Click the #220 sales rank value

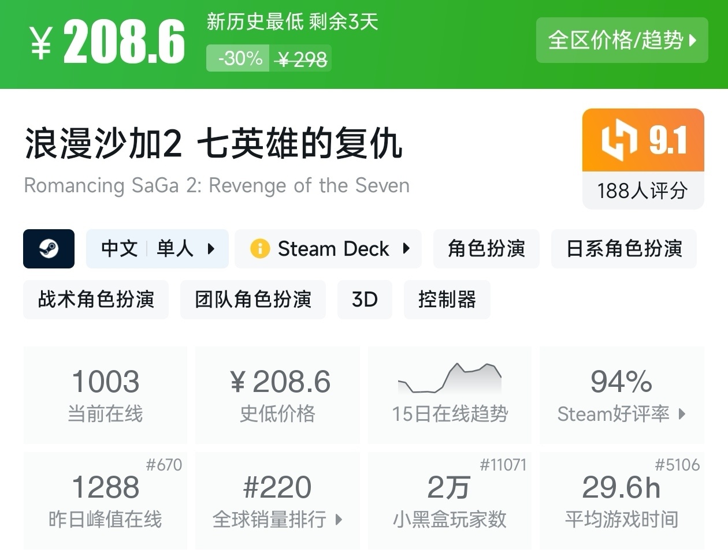(277, 487)
